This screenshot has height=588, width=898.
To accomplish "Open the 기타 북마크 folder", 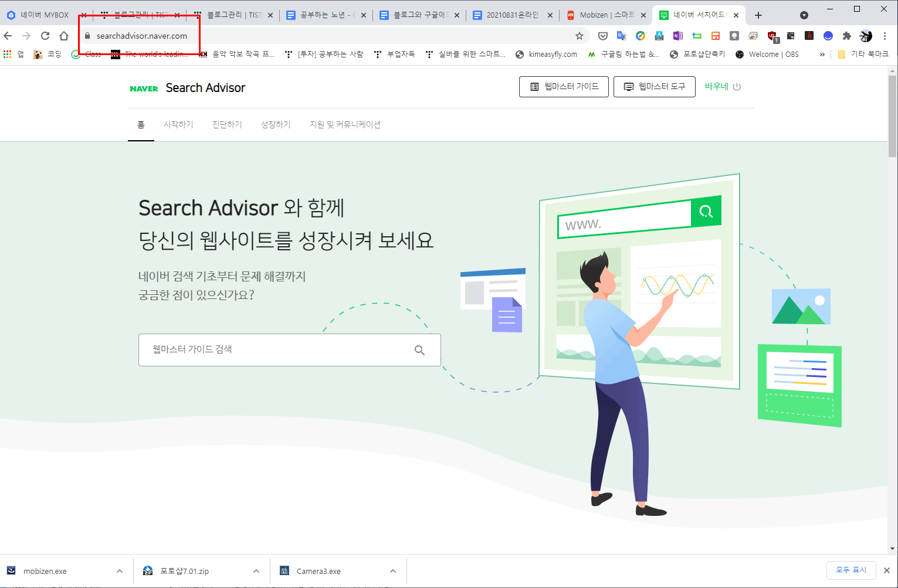I will (x=863, y=54).
